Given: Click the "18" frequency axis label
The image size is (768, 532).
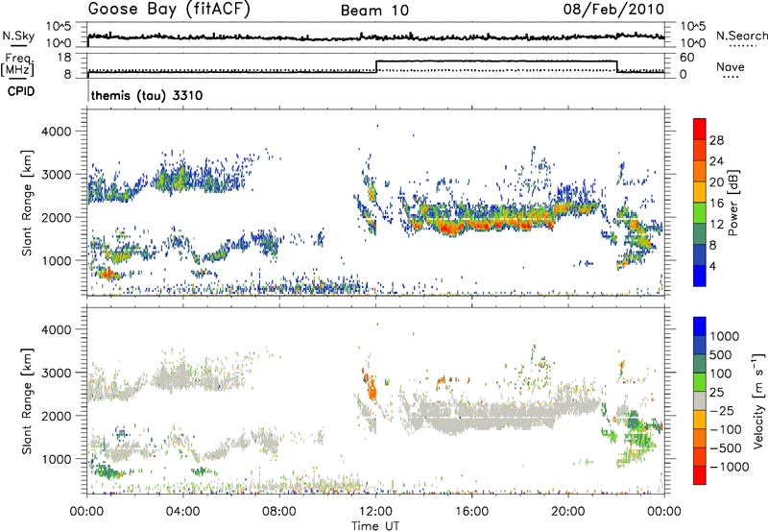Looking at the screenshot, I should tap(64, 58).
